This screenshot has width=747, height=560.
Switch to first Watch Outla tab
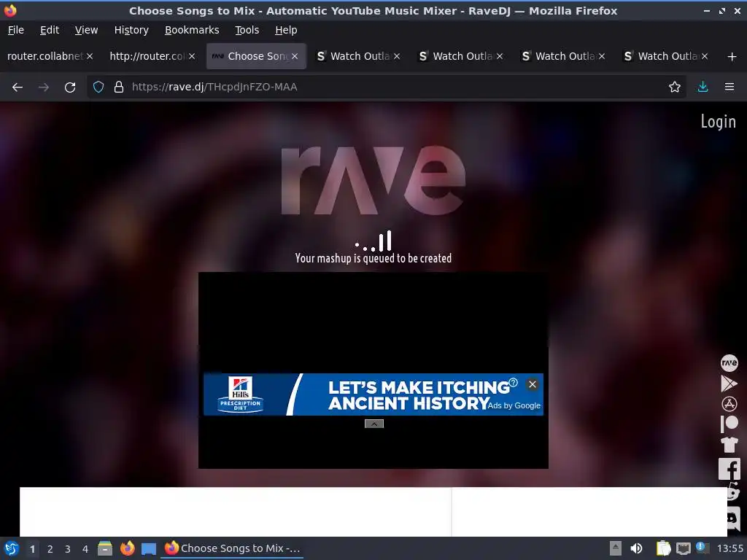[360, 56]
